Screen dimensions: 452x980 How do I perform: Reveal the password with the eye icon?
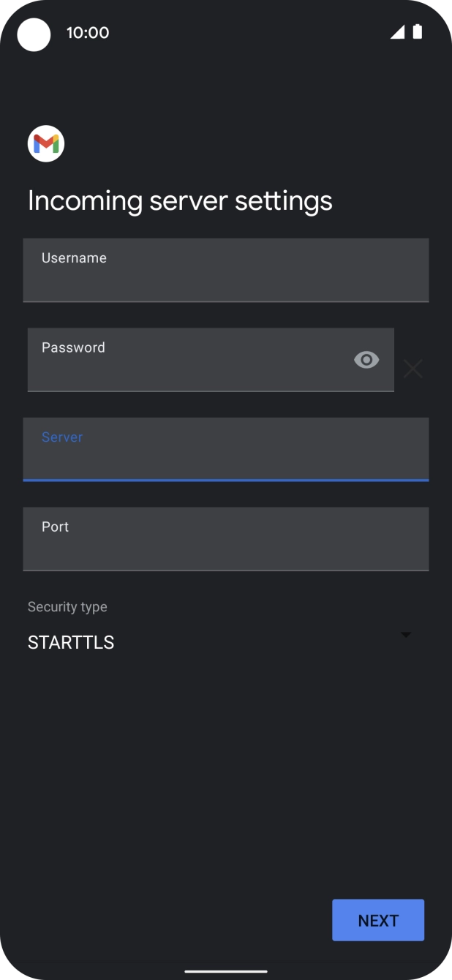[x=365, y=360]
